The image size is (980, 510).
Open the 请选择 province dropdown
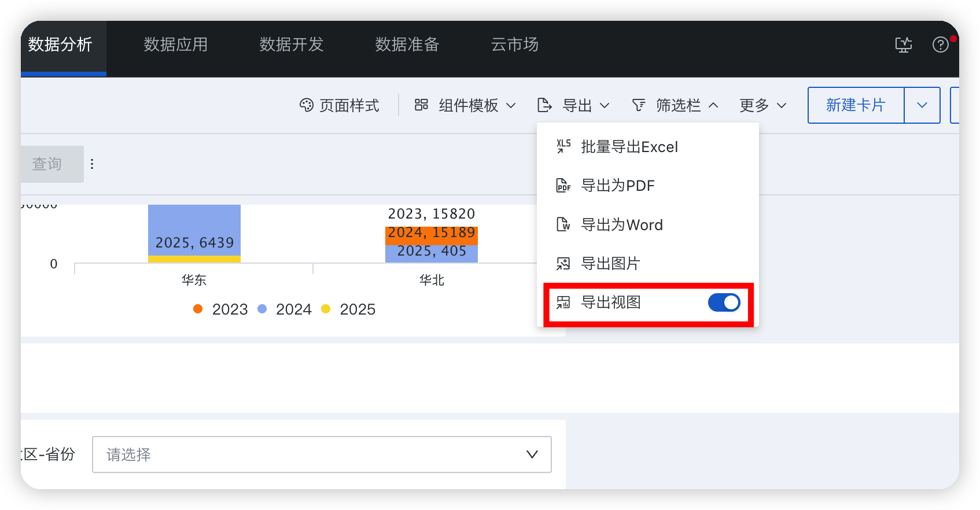click(322, 454)
